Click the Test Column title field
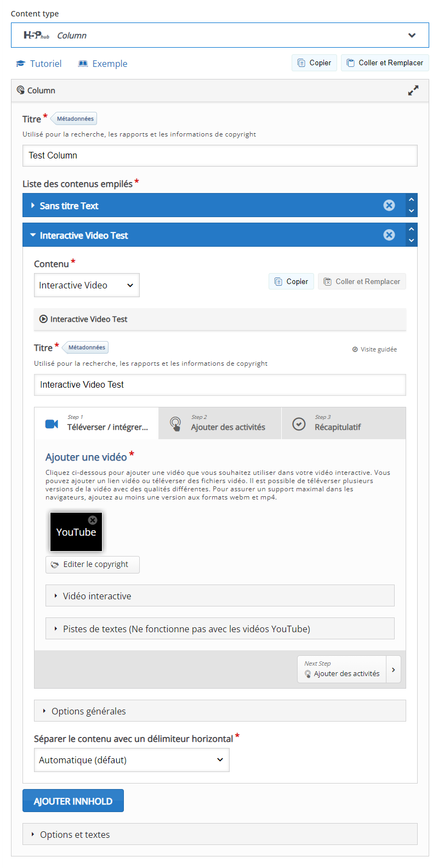This screenshot has width=444, height=868. [x=220, y=156]
